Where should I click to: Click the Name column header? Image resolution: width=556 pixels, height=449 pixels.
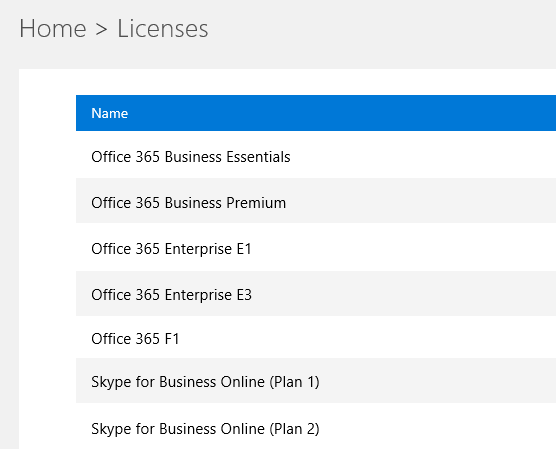110,113
